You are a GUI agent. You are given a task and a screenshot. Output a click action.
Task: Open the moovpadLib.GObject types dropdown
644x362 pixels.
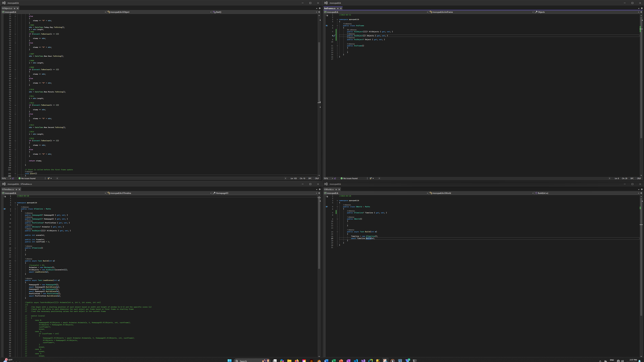(159, 12)
